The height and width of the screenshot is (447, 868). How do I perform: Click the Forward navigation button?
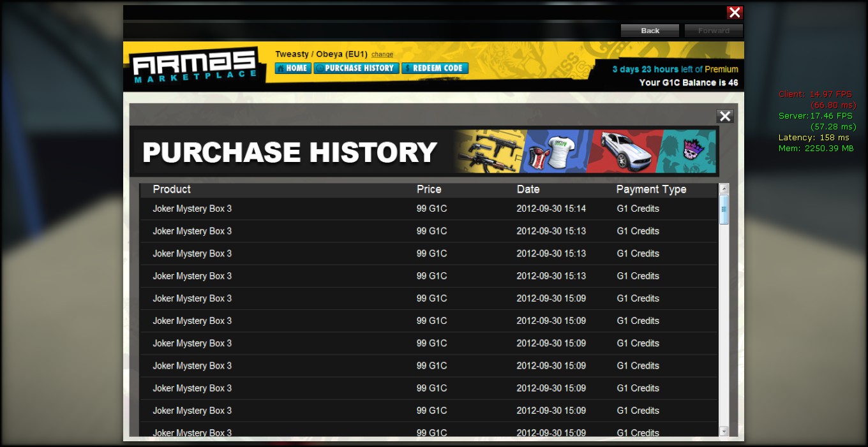(x=714, y=31)
